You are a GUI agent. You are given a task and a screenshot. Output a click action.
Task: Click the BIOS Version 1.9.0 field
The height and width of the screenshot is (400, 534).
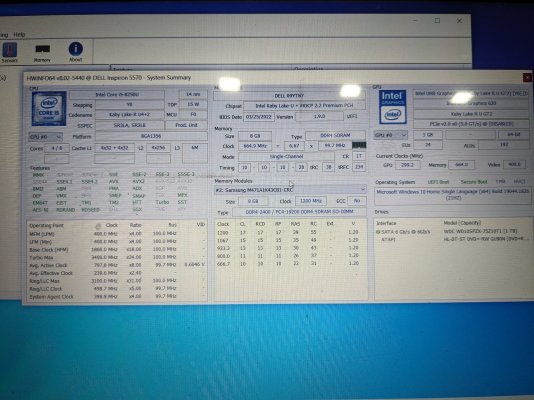coord(319,116)
